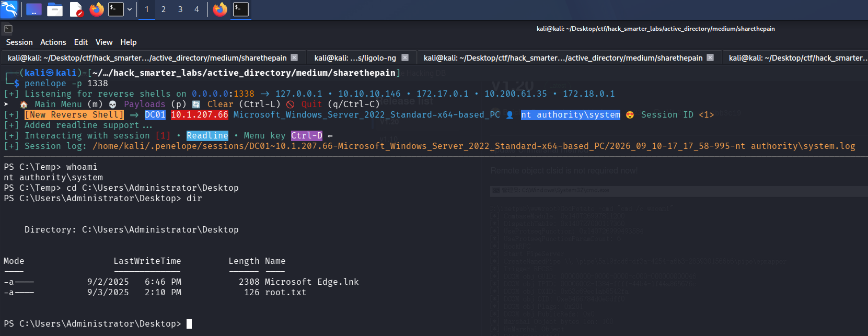The image size is (868, 336).
Task: Launch the text editor from panel
Action: tap(76, 9)
